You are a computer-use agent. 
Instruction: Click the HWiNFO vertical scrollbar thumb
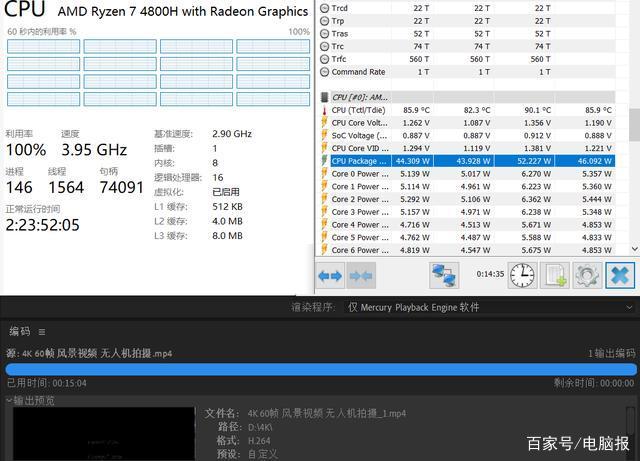tap(635, 125)
